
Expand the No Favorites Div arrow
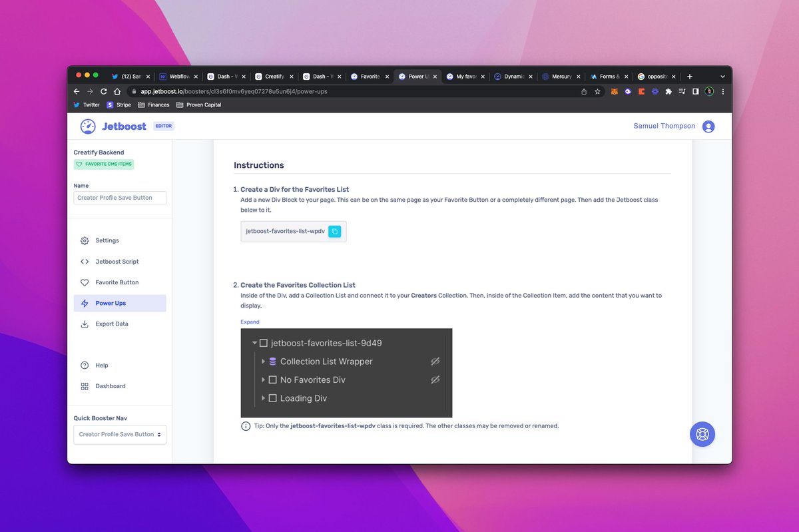point(263,380)
